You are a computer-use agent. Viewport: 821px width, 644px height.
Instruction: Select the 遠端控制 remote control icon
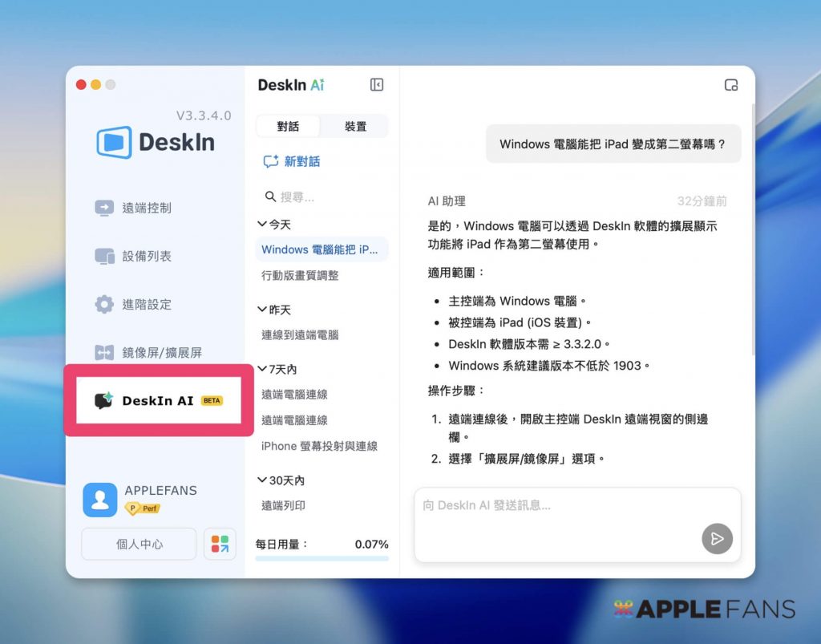coord(104,208)
